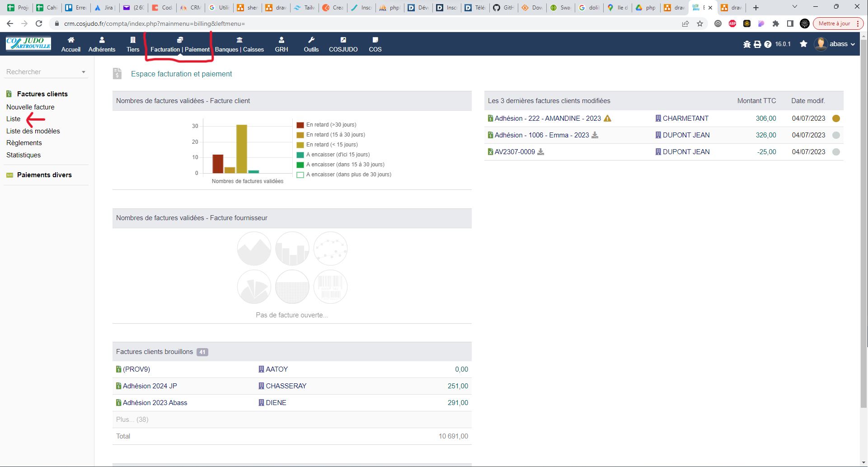Open Chrome's tab search chevron
868x467 pixels.
(x=794, y=7)
